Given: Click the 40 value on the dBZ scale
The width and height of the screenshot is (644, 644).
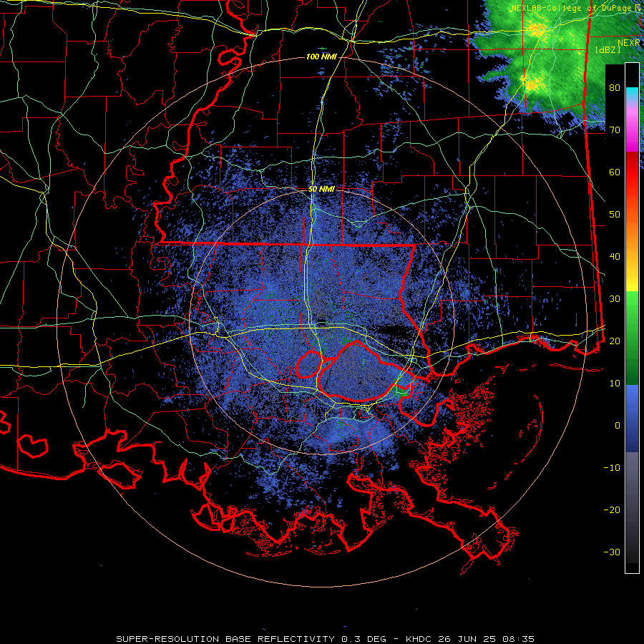Looking at the screenshot, I should click(615, 257).
